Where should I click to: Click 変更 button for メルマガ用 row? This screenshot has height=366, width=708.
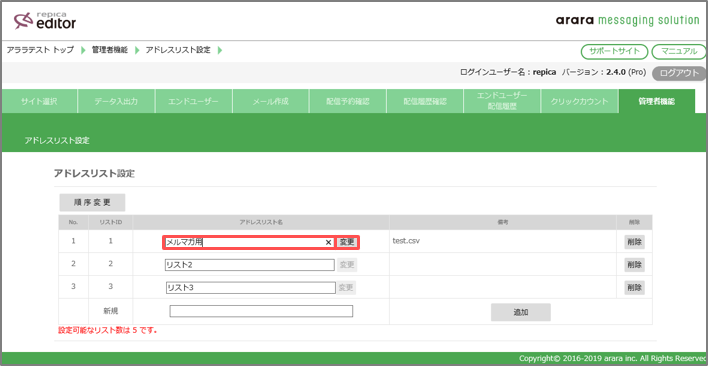click(347, 242)
